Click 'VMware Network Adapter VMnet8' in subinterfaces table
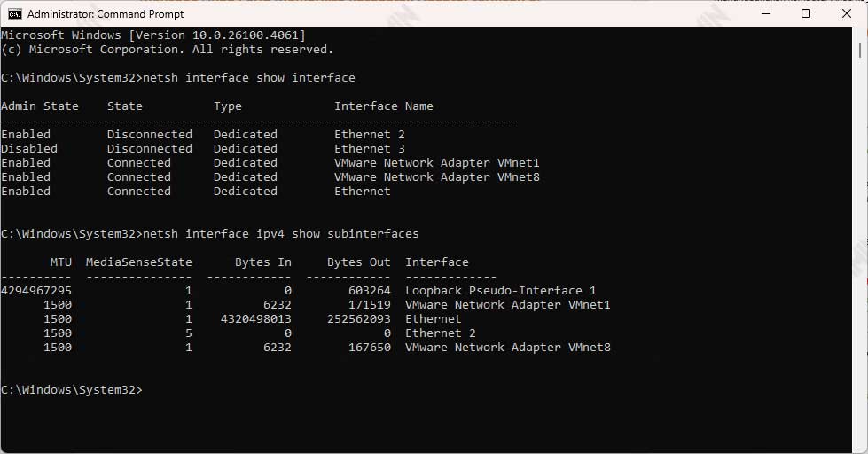Viewport: 868px width, 454px height. pyautogui.click(x=508, y=347)
